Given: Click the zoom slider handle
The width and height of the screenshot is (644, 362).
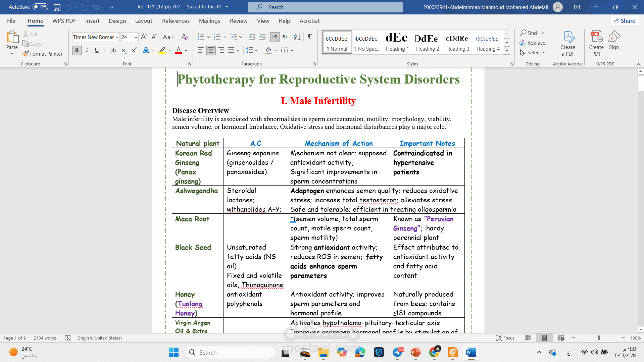Looking at the screenshot, I should tap(598, 338).
